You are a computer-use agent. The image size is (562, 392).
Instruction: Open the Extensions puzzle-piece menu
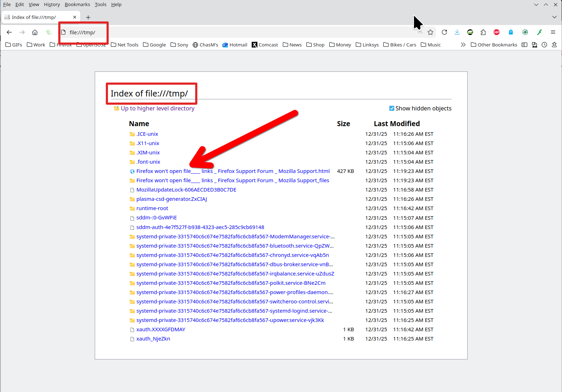point(483,32)
